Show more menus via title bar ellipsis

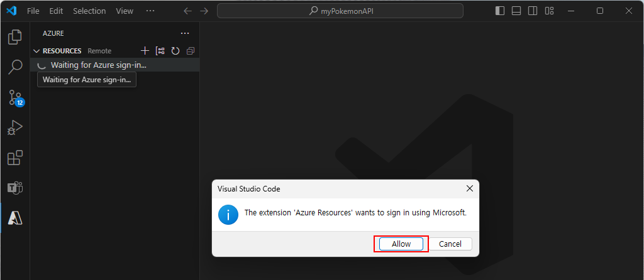point(150,11)
